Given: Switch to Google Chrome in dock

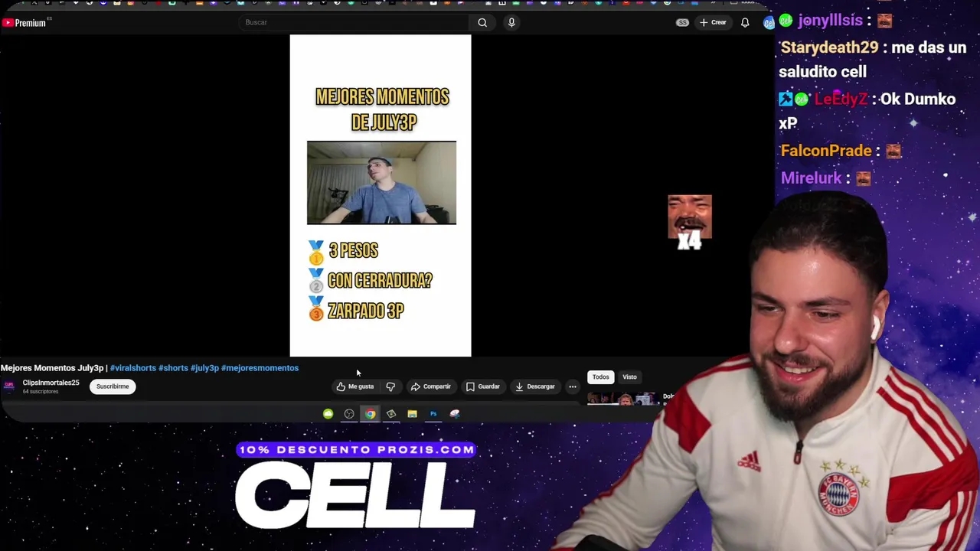Looking at the screenshot, I should 371,414.
